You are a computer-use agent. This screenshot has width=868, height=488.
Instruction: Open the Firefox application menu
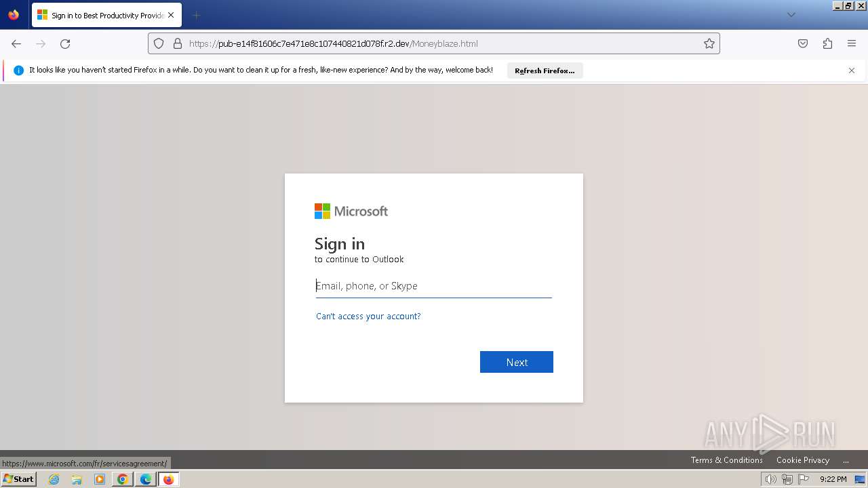pos(852,43)
